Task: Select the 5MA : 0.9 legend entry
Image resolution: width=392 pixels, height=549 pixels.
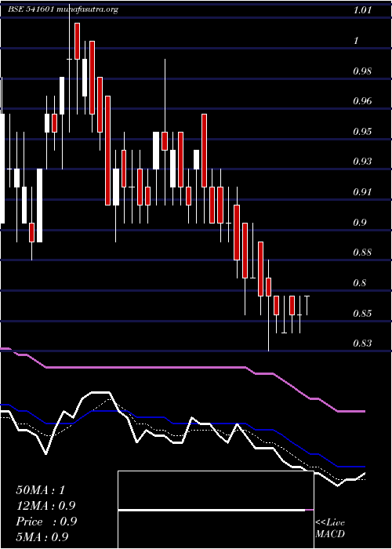Action: [x=42, y=536]
